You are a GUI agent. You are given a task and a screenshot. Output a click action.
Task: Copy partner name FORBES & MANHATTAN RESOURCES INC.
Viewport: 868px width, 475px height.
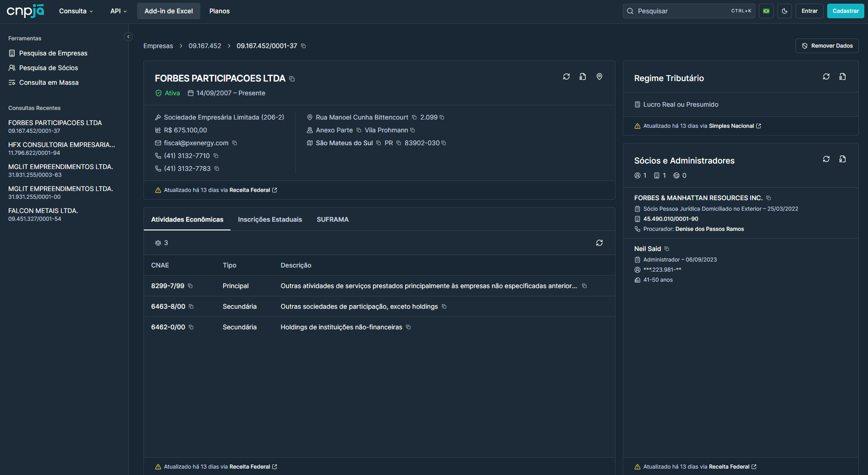[x=769, y=198]
